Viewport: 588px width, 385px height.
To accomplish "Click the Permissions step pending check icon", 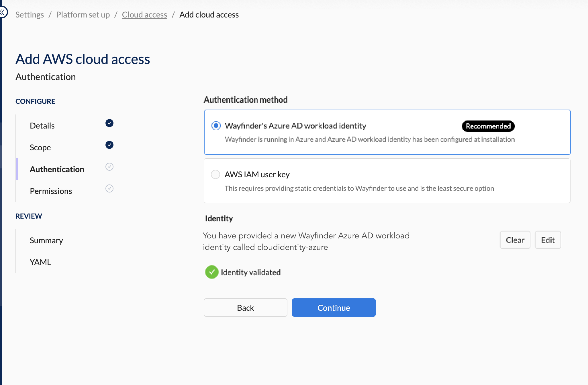I will (x=109, y=188).
